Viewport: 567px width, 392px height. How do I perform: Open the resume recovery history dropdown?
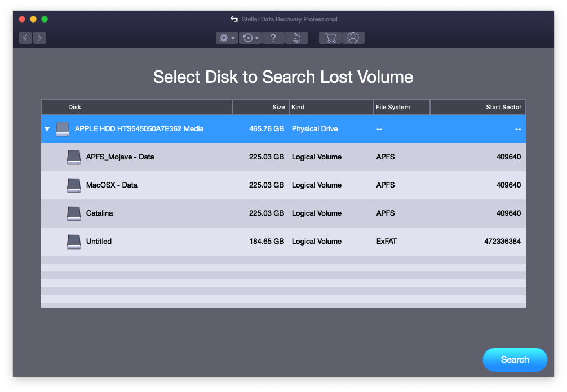pyautogui.click(x=250, y=38)
